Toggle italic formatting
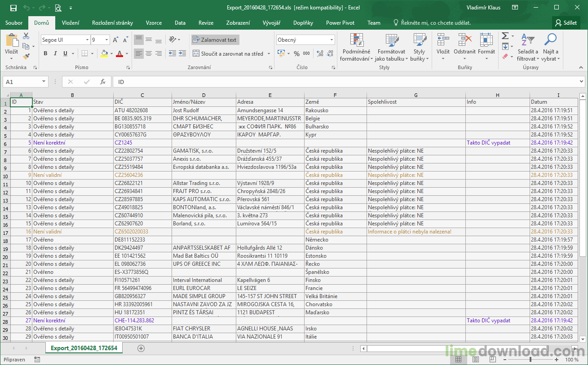The image size is (588, 365). [55, 53]
